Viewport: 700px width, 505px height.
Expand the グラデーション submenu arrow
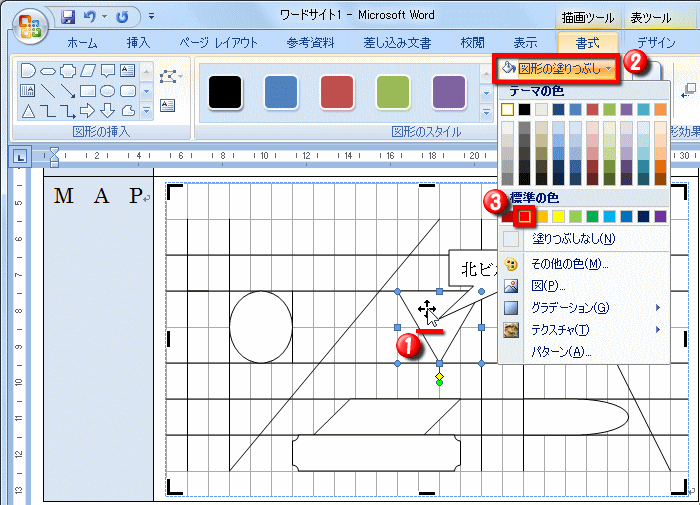coord(658,308)
